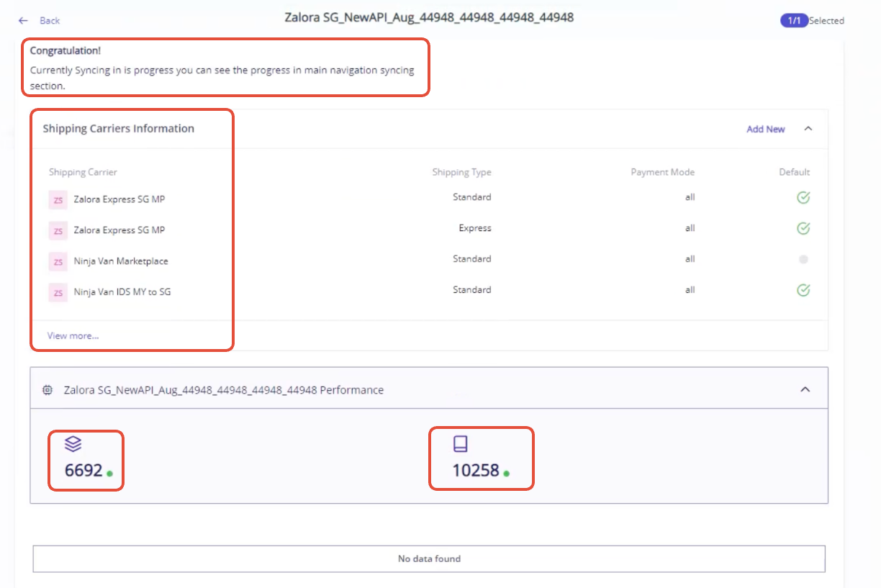Enable default for Ninja Van Marketplace

(x=803, y=259)
